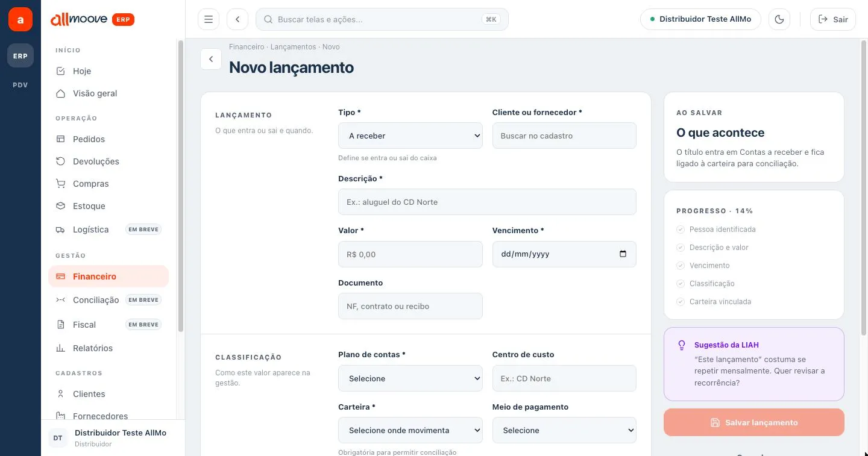Click the Lançamentos breadcrumb link
The height and width of the screenshot is (456, 868).
point(293,47)
